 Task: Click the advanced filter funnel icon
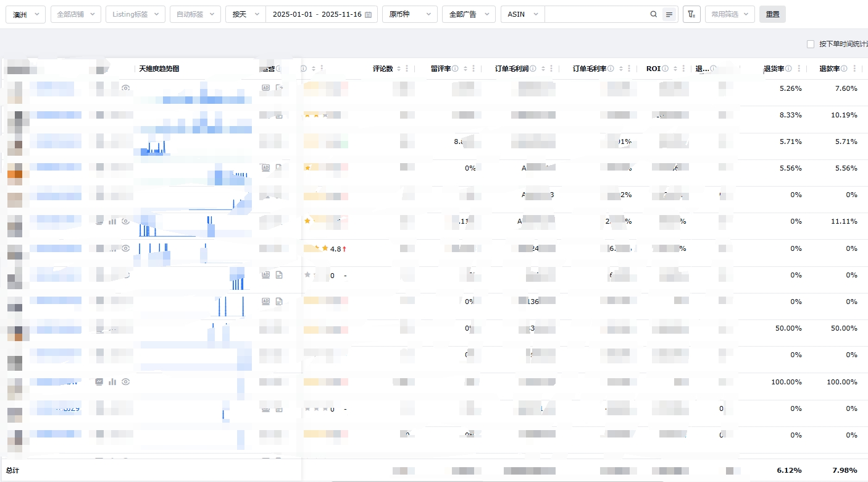point(691,14)
